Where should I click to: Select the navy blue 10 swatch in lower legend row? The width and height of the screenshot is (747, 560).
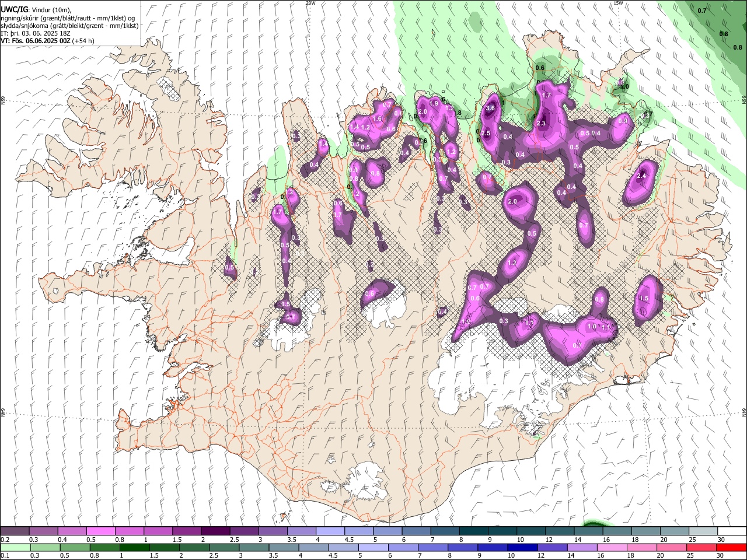(522, 548)
